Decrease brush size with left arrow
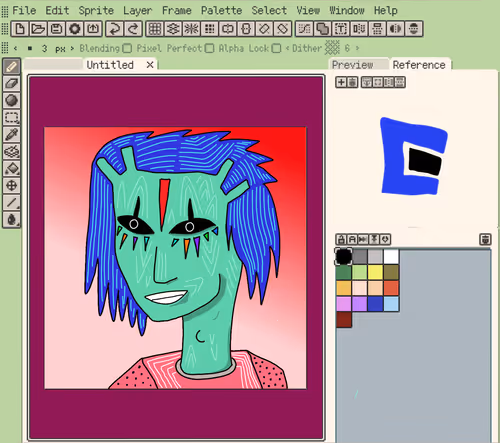This screenshot has height=443, width=500. tap(16, 48)
